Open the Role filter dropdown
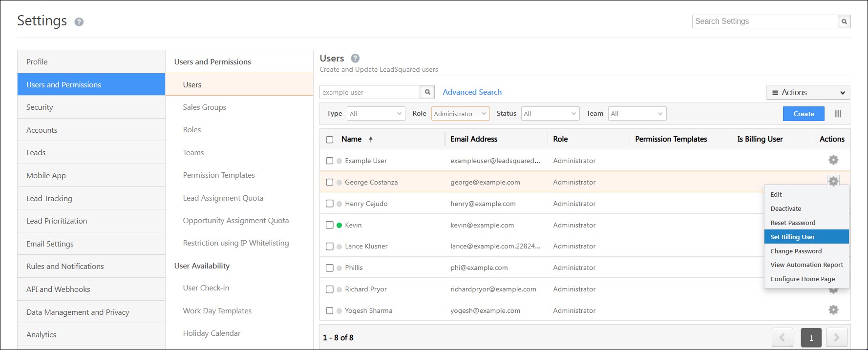Screen dimensions: 868x350 (x=460, y=114)
